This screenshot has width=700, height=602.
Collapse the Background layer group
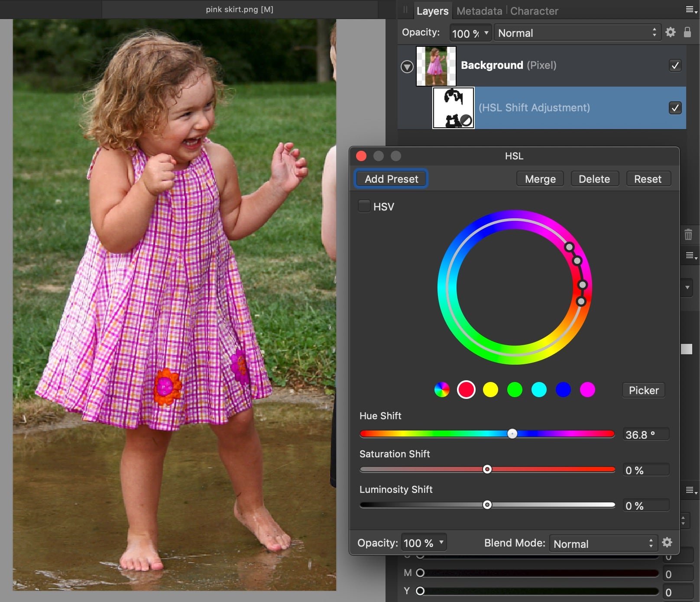point(407,67)
